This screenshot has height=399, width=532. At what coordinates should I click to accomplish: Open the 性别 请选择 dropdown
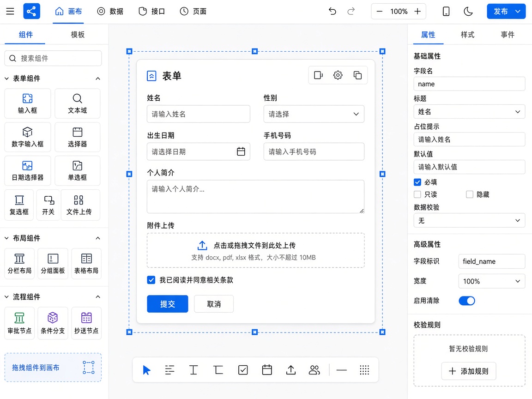(314, 114)
